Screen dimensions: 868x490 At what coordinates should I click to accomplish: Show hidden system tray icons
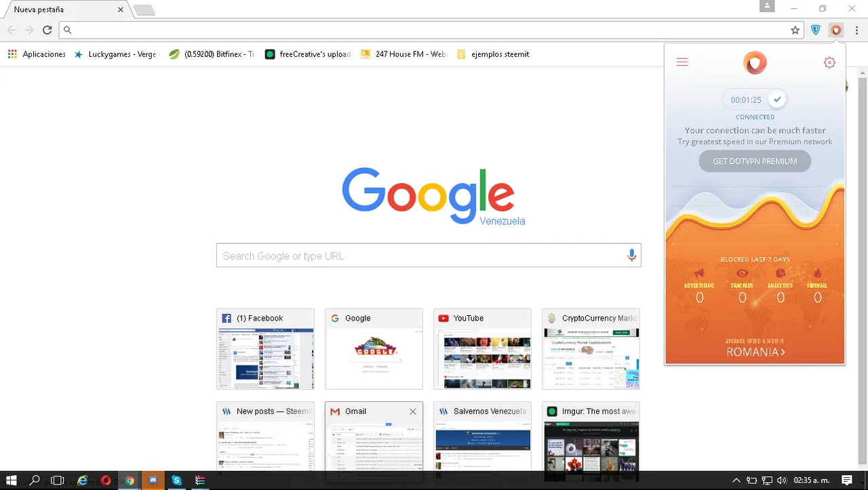[736, 481]
